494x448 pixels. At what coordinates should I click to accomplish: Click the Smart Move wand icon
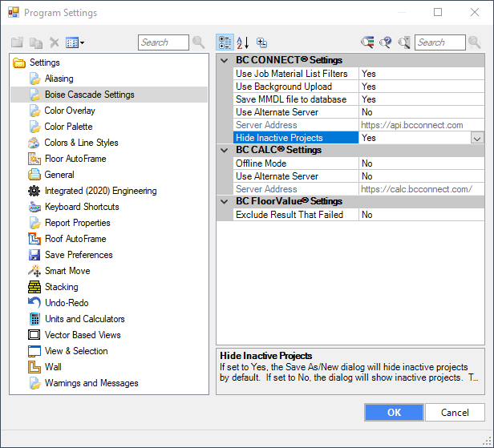pyautogui.click(x=34, y=271)
